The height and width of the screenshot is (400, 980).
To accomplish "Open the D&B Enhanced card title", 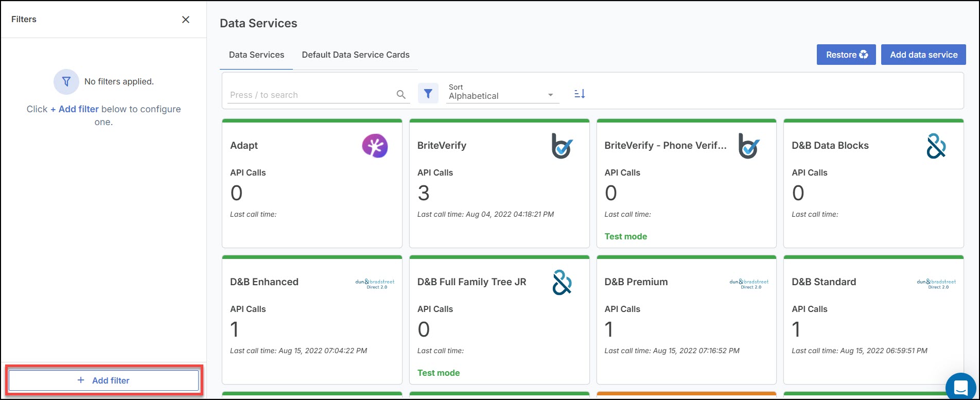I will pyautogui.click(x=264, y=282).
